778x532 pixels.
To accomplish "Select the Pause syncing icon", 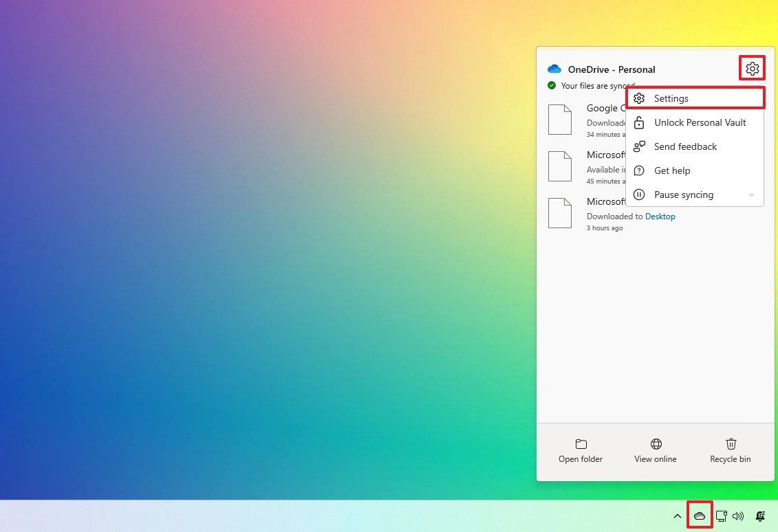I will [x=639, y=195].
